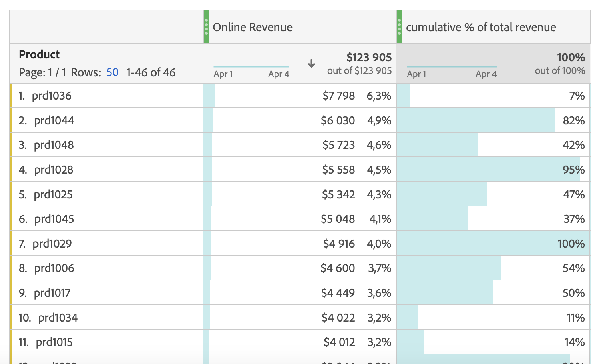The image size is (591, 364).
Task: Click the 47% cumulative cell for prd1025
Action: [x=493, y=194]
